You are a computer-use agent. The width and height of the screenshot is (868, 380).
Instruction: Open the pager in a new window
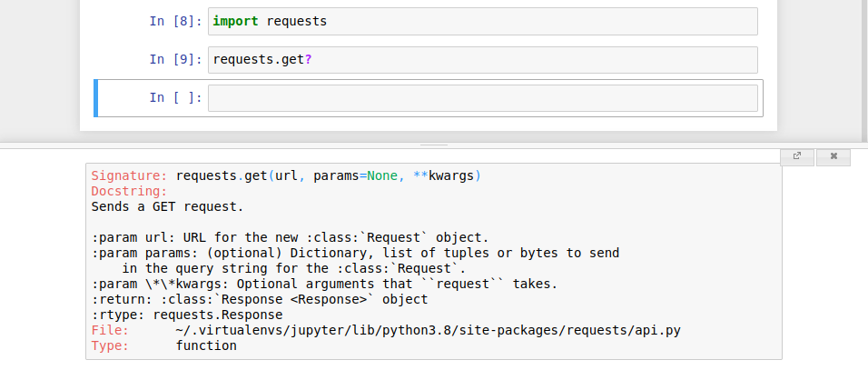coord(797,156)
